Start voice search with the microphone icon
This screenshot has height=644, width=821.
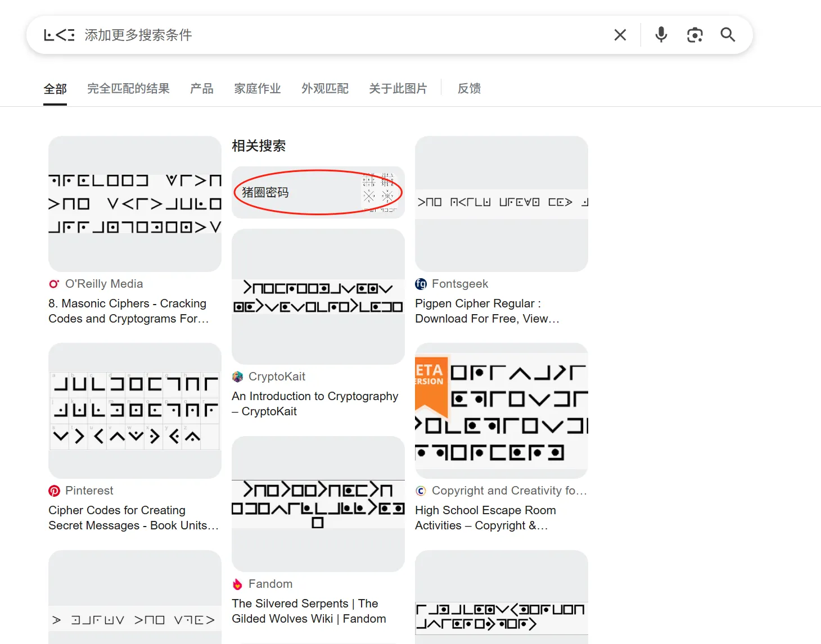coord(661,35)
